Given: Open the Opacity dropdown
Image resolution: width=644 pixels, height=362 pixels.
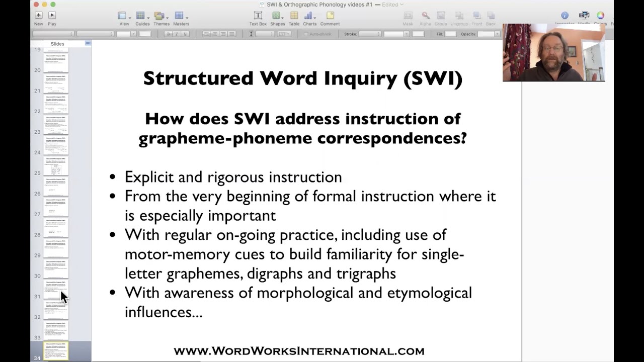Looking at the screenshot, I should click(489, 34).
